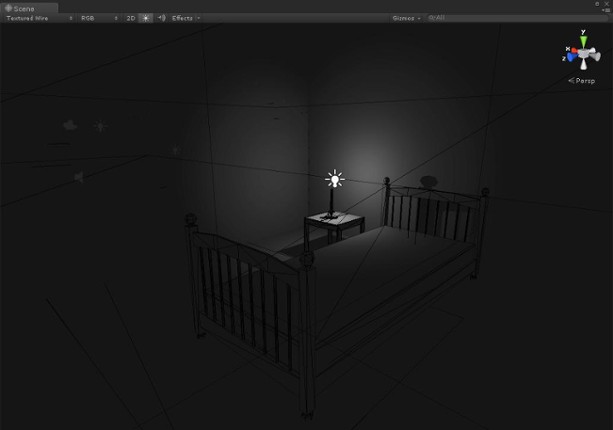Screen dimensions: 613x430
Task: Toggle scene lighting sun button
Action: point(146,18)
